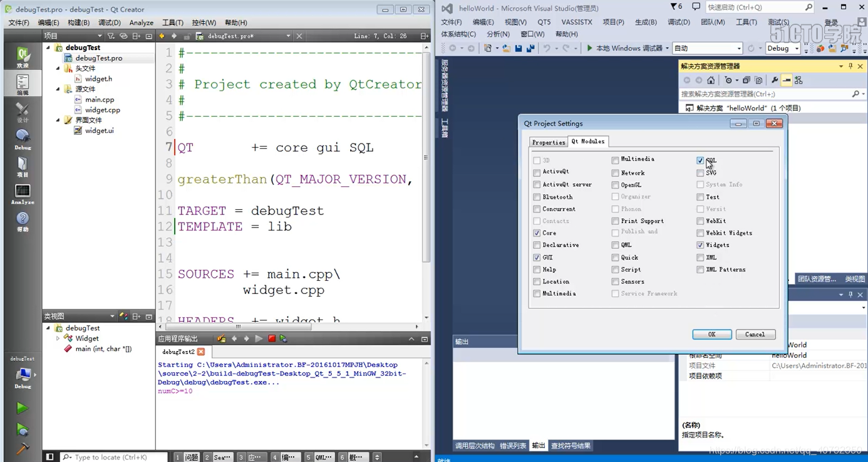The image size is (868, 462).
Task: Collapse the 源文件 folder in project tree
Action: (58, 89)
